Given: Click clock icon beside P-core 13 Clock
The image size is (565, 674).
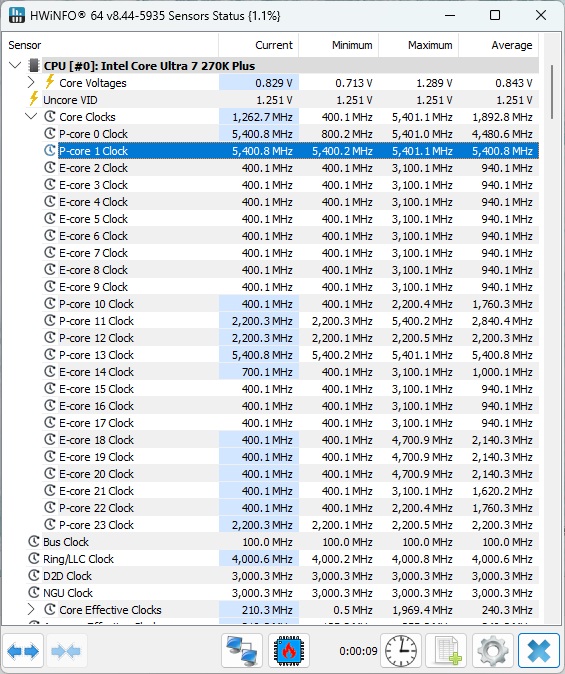Looking at the screenshot, I should (50, 354).
